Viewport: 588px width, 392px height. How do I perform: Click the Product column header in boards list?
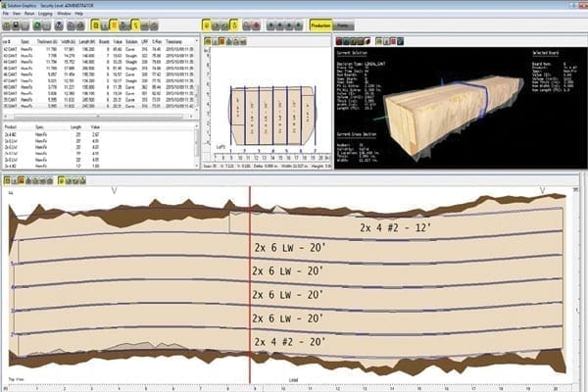click(10, 127)
